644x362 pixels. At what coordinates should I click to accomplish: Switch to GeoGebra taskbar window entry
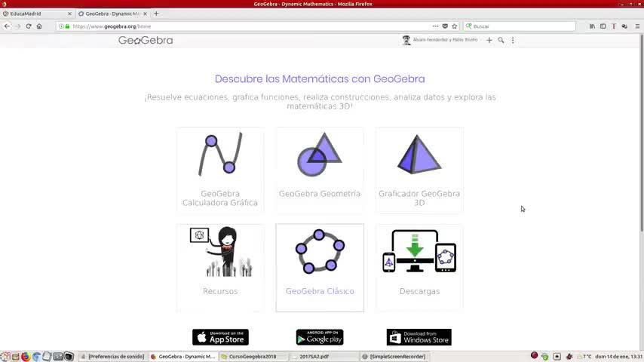click(183, 357)
